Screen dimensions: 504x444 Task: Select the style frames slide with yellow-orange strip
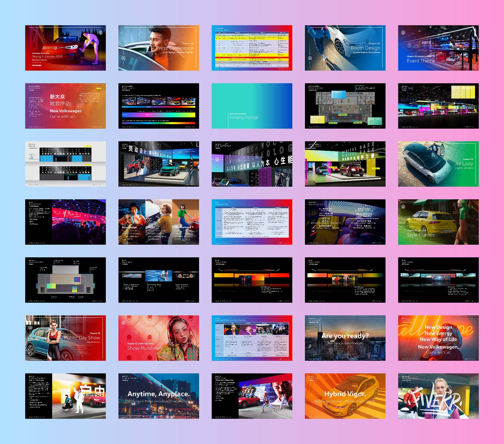(345, 280)
